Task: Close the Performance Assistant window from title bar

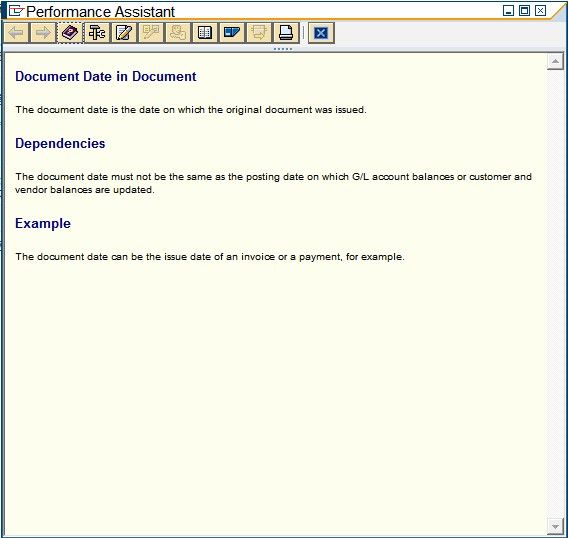Action: click(540, 11)
